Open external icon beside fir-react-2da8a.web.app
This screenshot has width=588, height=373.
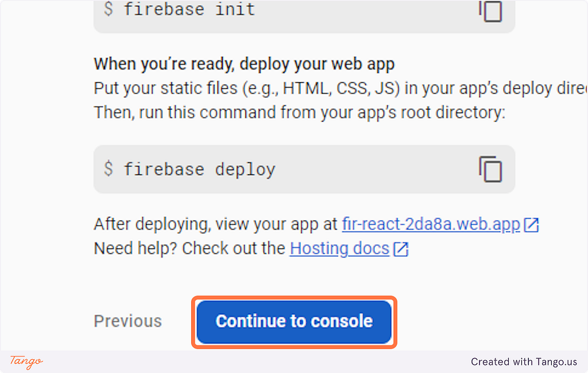pyautogui.click(x=531, y=225)
